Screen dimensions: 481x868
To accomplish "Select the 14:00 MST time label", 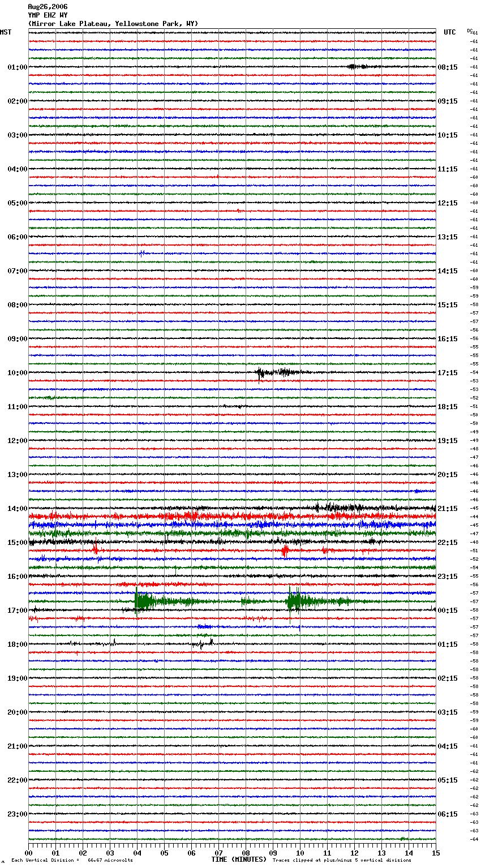I will (x=18, y=509).
